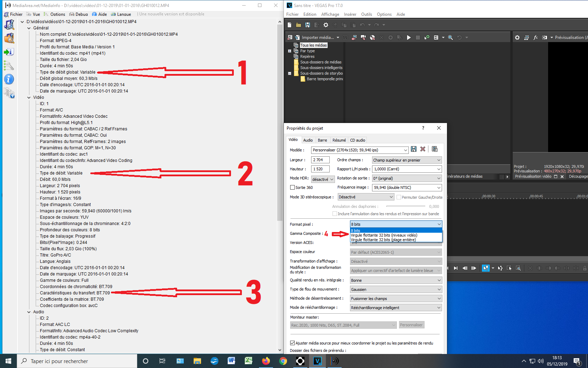Open the Outils menu
This screenshot has width=588, height=368.
(x=366, y=14)
